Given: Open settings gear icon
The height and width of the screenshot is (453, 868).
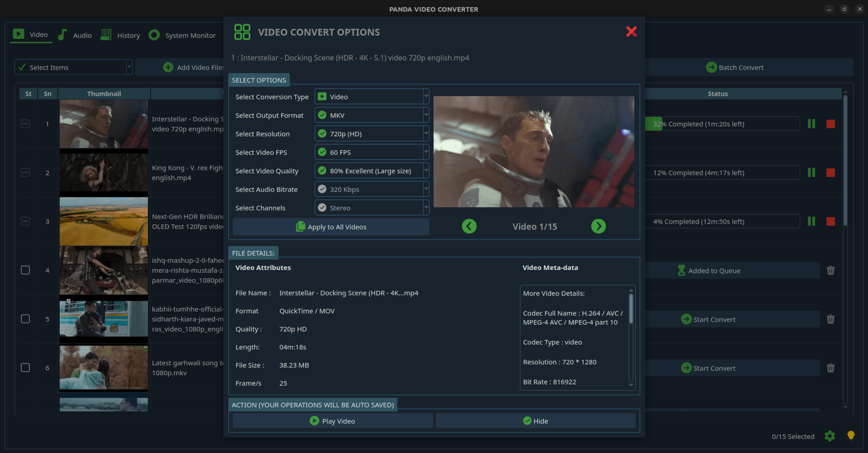Looking at the screenshot, I should (x=830, y=436).
